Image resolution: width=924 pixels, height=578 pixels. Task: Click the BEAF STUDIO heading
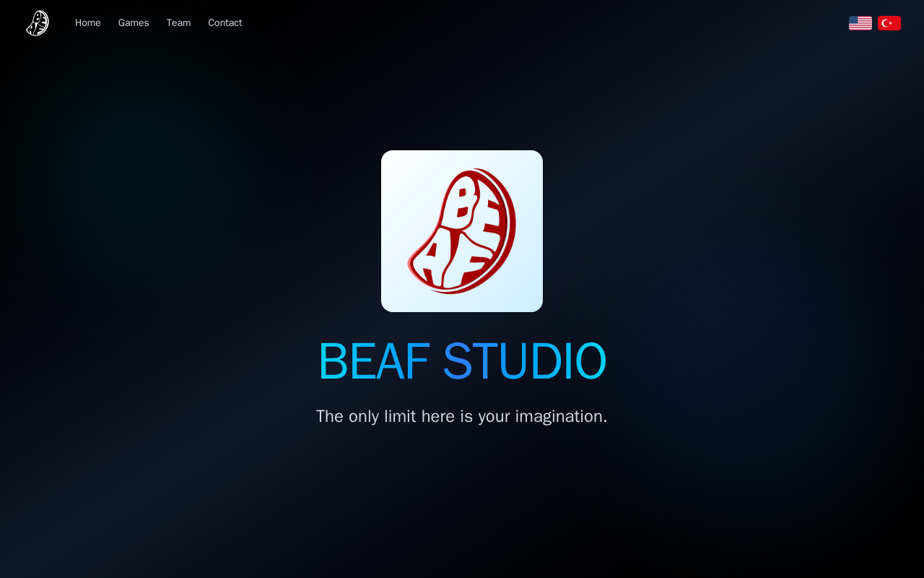[x=462, y=361]
